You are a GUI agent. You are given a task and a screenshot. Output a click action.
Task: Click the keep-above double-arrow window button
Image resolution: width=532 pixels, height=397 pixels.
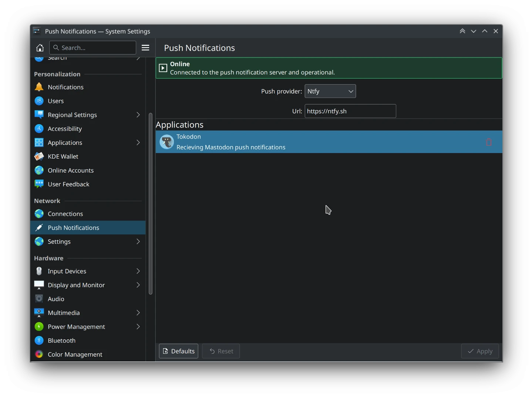click(x=462, y=31)
